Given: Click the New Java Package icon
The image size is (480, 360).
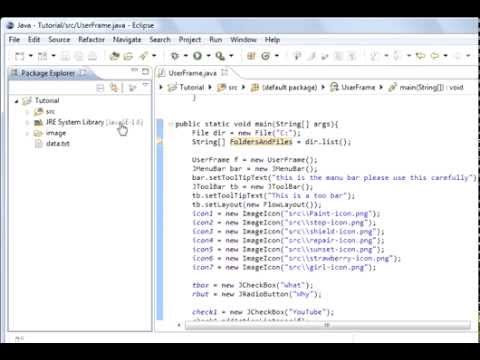Looking at the screenshot, I should click(x=251, y=56).
